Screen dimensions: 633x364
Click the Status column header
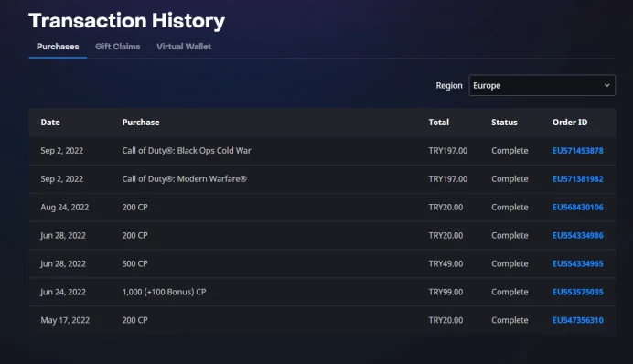[504, 123]
